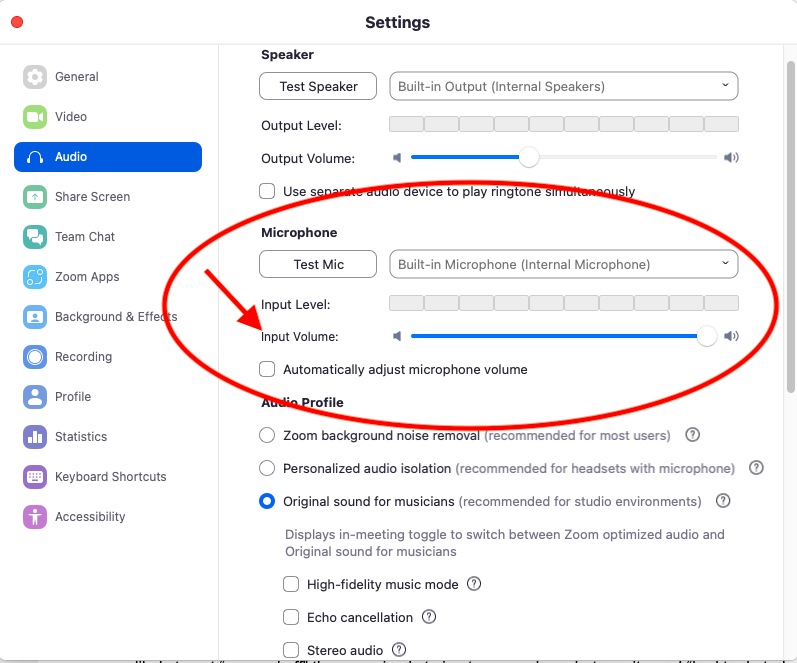Image resolution: width=797 pixels, height=663 pixels.
Task: Open the Built-in Output speaker dropdown
Action: click(563, 86)
